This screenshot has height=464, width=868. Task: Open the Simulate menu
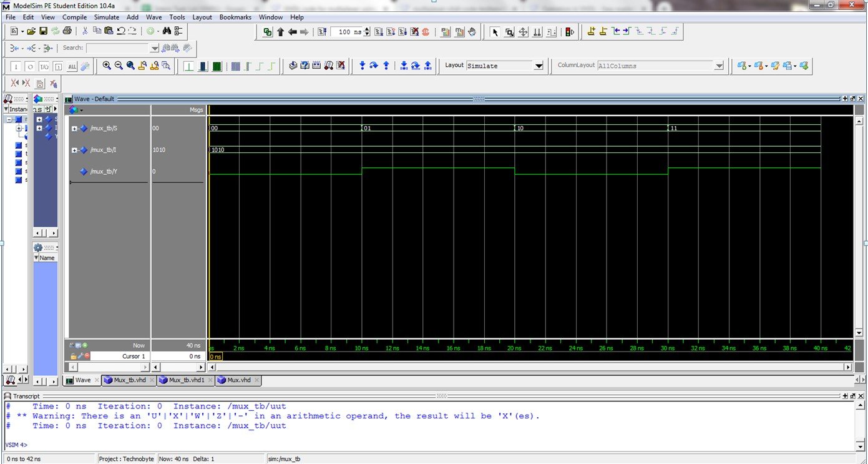tap(107, 17)
